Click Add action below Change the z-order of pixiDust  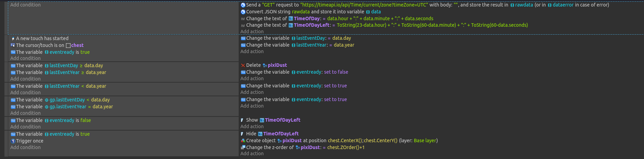252,154
